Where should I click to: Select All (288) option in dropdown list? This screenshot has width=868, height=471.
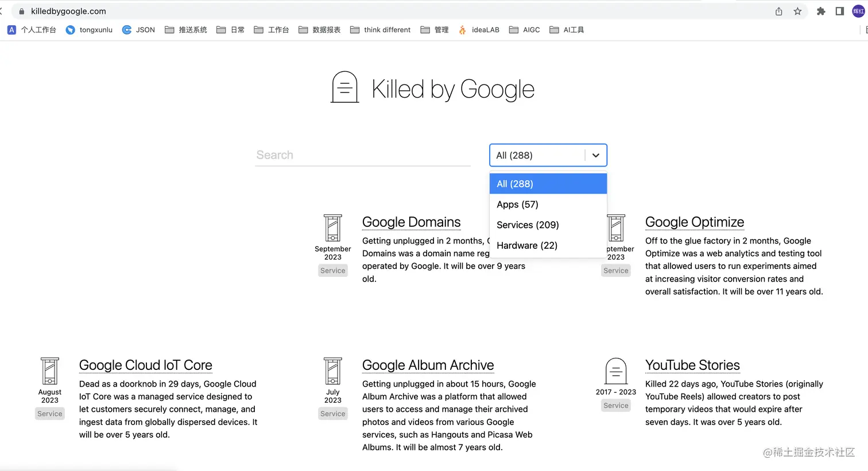(548, 184)
